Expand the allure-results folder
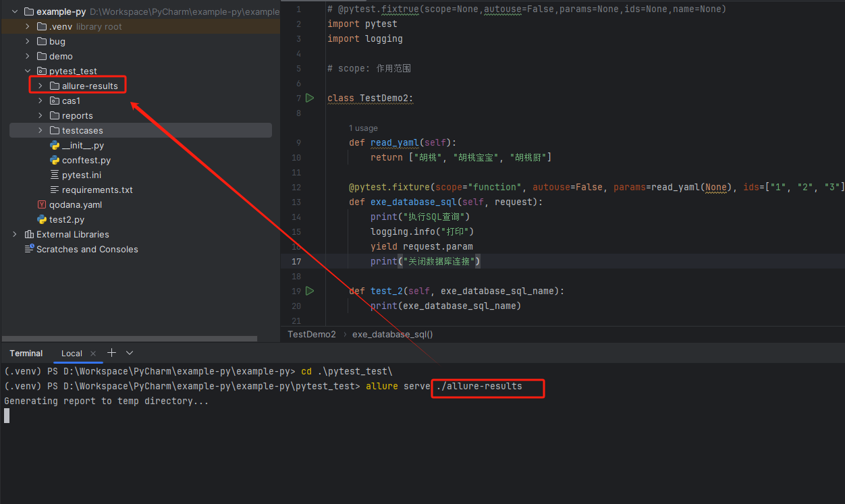This screenshot has width=845, height=504. click(40, 86)
